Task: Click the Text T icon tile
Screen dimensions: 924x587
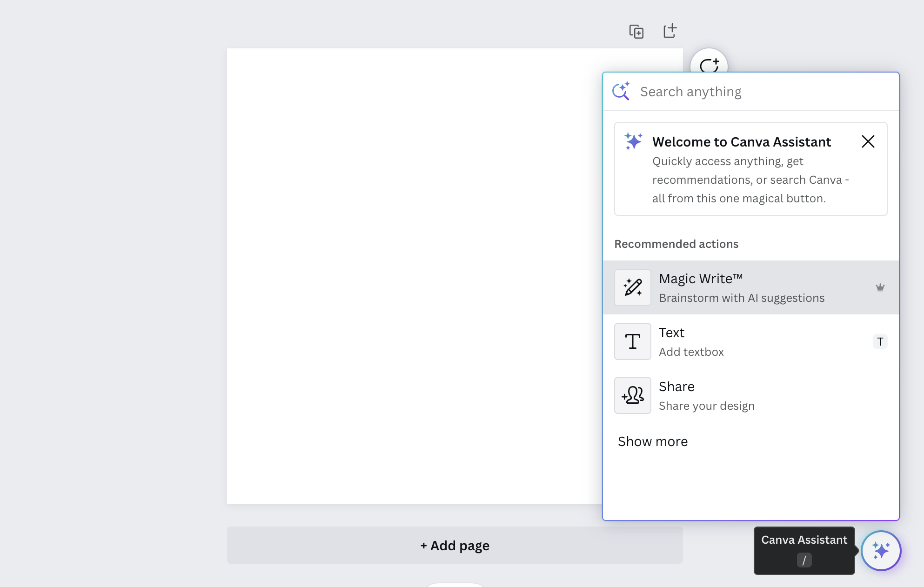Action: (632, 341)
